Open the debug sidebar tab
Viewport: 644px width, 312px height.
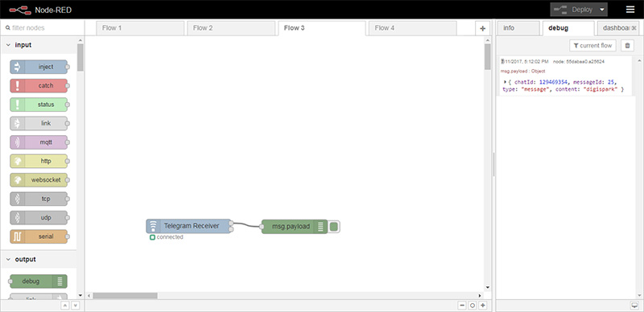pos(568,28)
